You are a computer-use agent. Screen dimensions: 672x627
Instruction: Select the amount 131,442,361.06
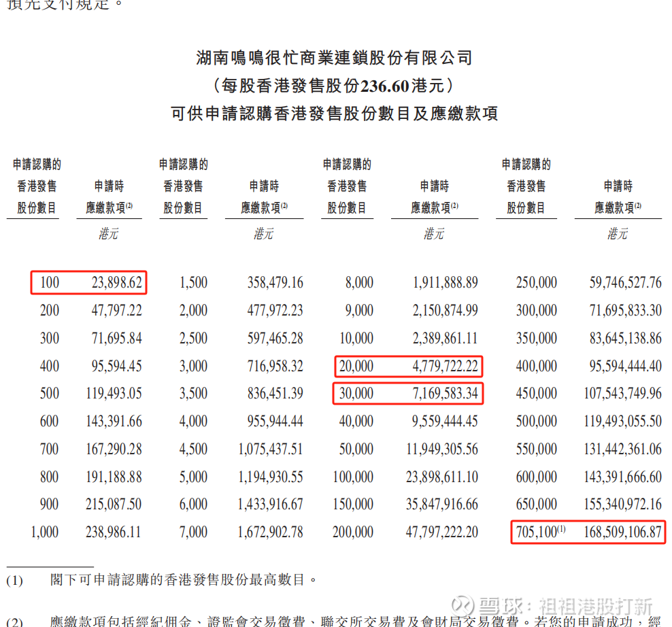click(623, 449)
